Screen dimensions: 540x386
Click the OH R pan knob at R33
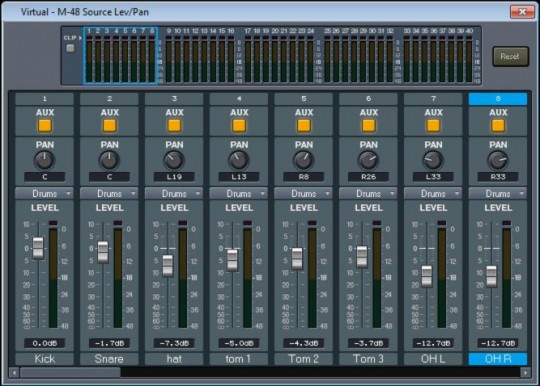pos(498,160)
